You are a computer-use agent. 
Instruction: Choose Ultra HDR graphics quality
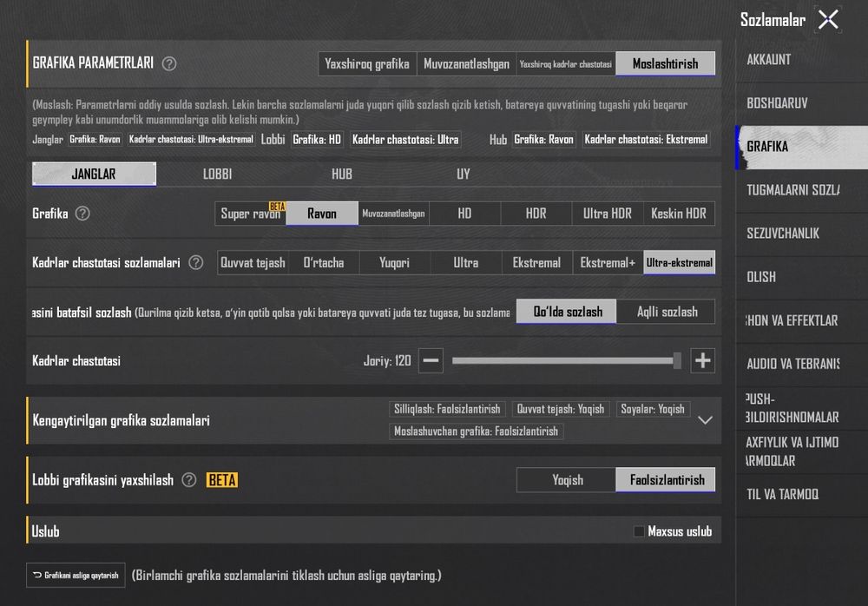[608, 214]
